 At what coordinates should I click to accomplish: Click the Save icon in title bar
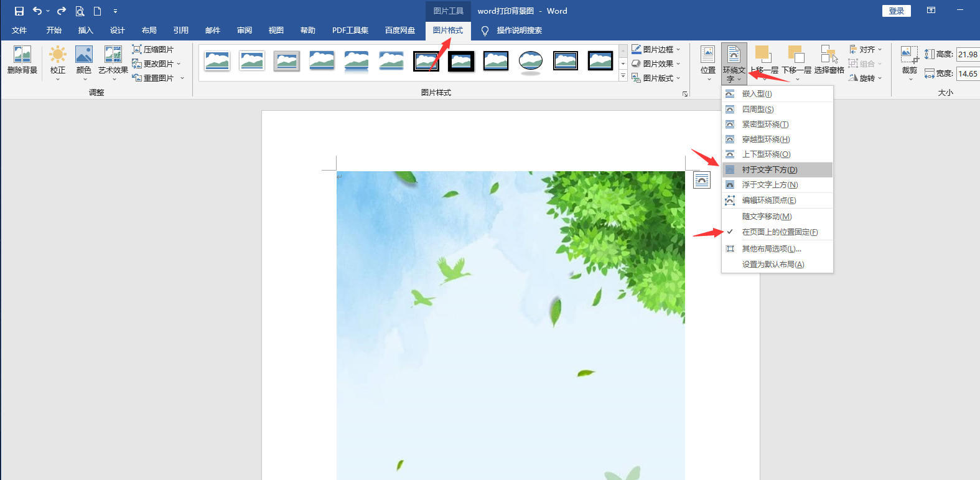[x=19, y=11]
